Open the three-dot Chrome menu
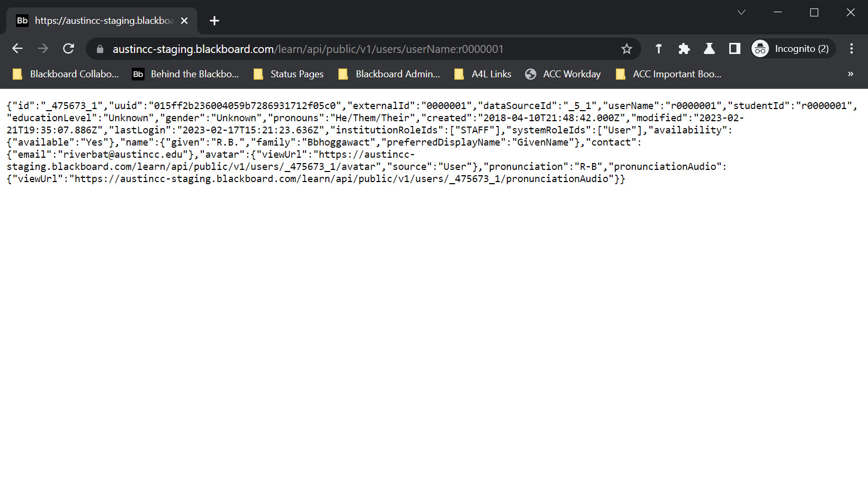 851,49
